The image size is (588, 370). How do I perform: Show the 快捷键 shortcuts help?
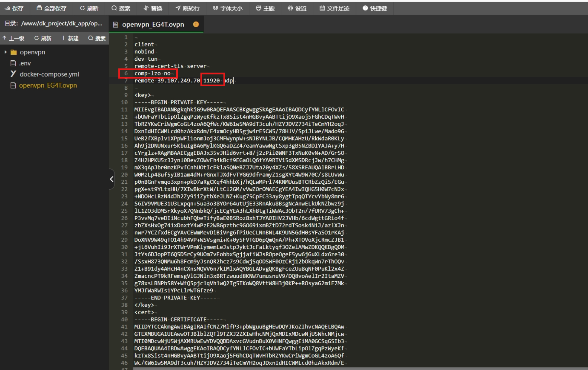[x=375, y=8]
